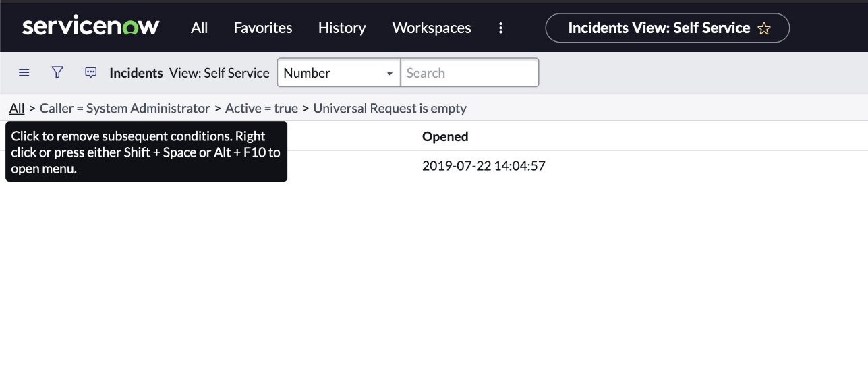Click the Incidents list title
This screenshot has height=390, width=868.
pos(136,73)
